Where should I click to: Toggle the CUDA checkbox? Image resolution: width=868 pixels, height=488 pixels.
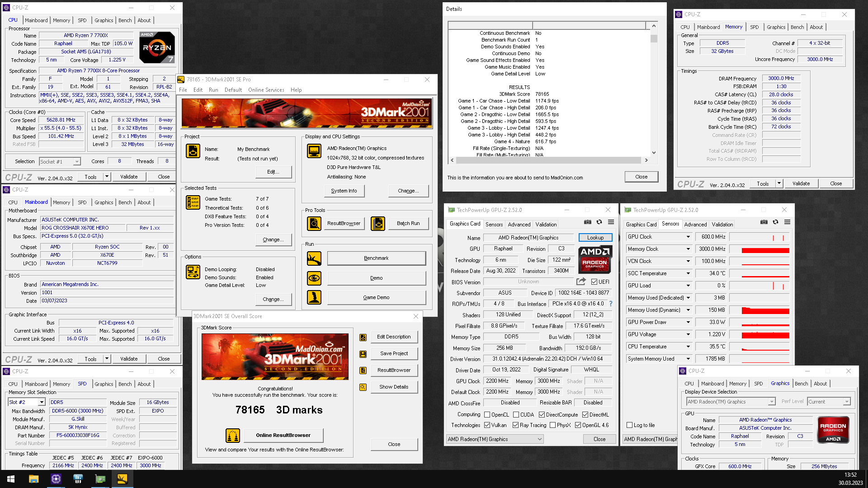pyautogui.click(x=516, y=415)
